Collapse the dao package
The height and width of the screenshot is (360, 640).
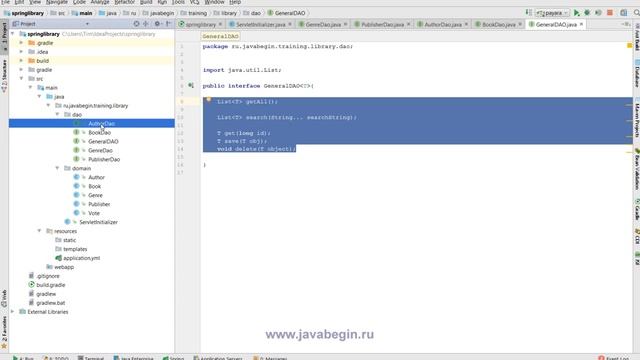click(x=57, y=114)
